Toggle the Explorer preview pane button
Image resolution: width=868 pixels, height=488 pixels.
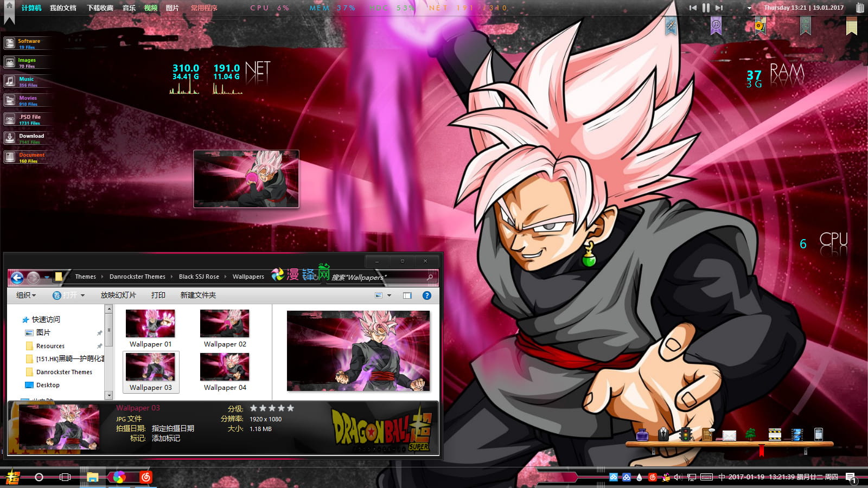coord(407,296)
